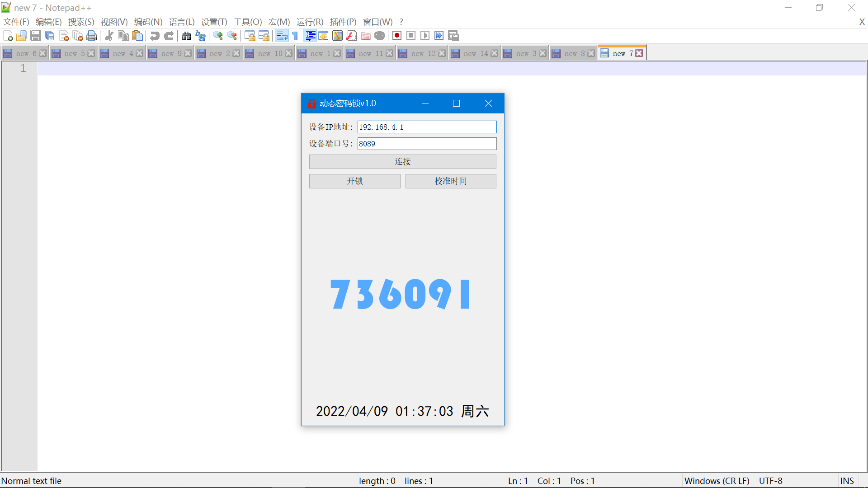Click the Cut scissors icon
The width and height of the screenshot is (868, 488).
(x=109, y=36)
